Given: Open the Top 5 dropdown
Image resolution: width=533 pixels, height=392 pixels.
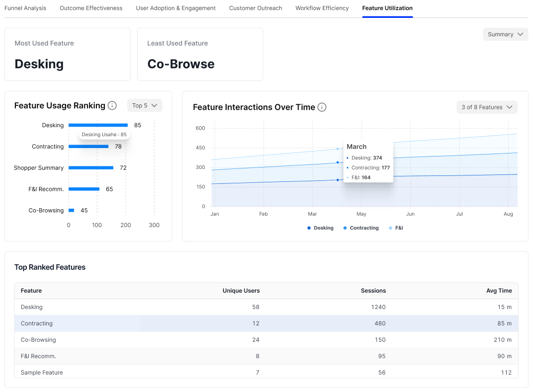Looking at the screenshot, I should 145,106.
